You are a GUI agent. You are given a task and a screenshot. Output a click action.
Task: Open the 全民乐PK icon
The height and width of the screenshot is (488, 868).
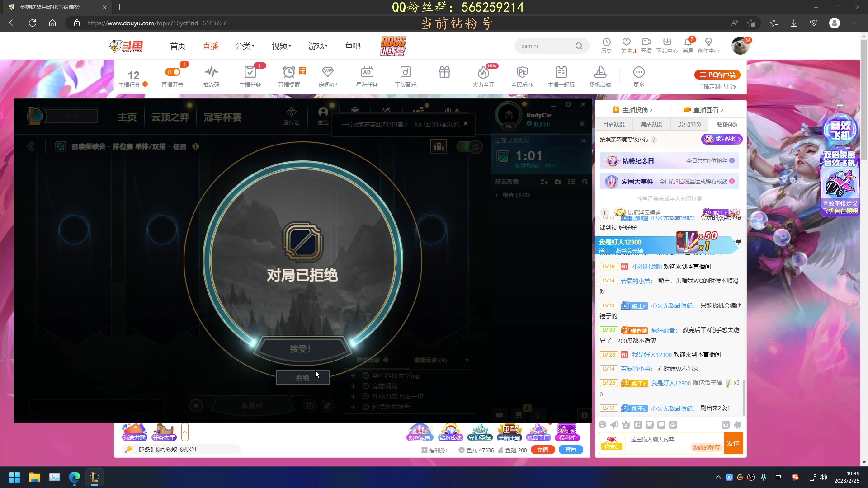tap(522, 72)
